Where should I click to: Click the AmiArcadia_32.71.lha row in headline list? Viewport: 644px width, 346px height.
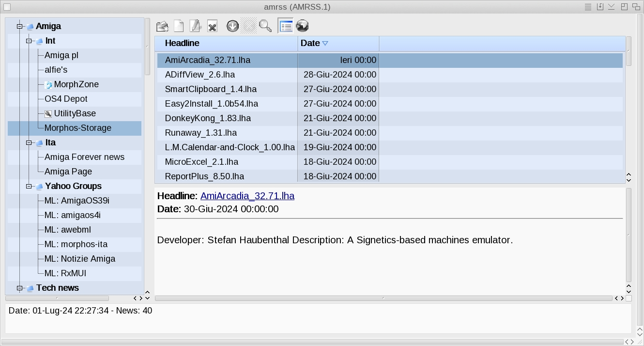(x=390, y=60)
